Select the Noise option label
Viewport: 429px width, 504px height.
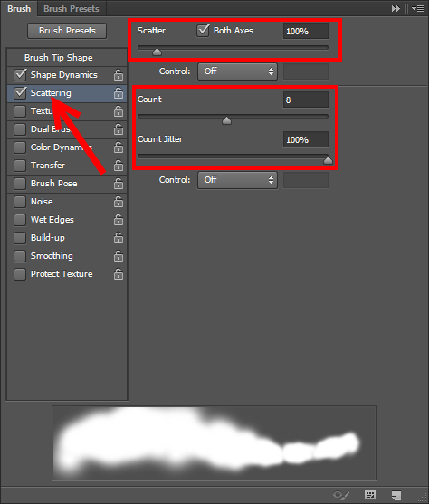pyautogui.click(x=42, y=202)
